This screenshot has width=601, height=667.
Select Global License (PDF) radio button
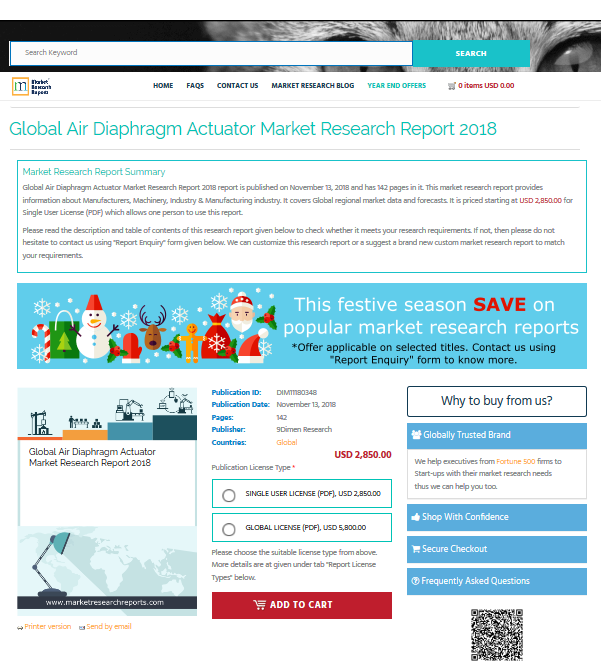tap(229, 530)
